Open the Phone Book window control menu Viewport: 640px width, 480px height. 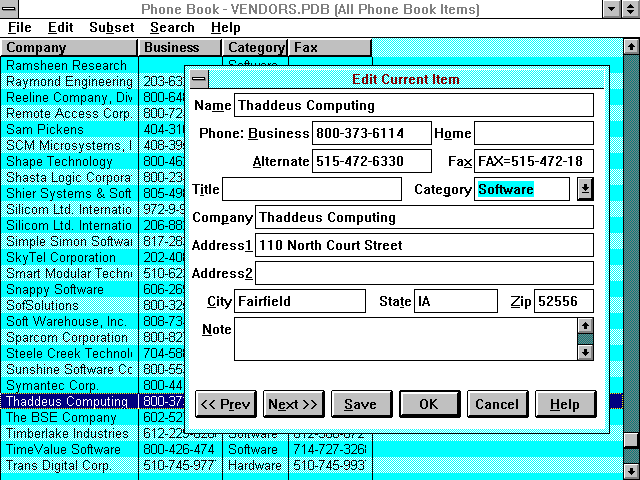pos(10,9)
